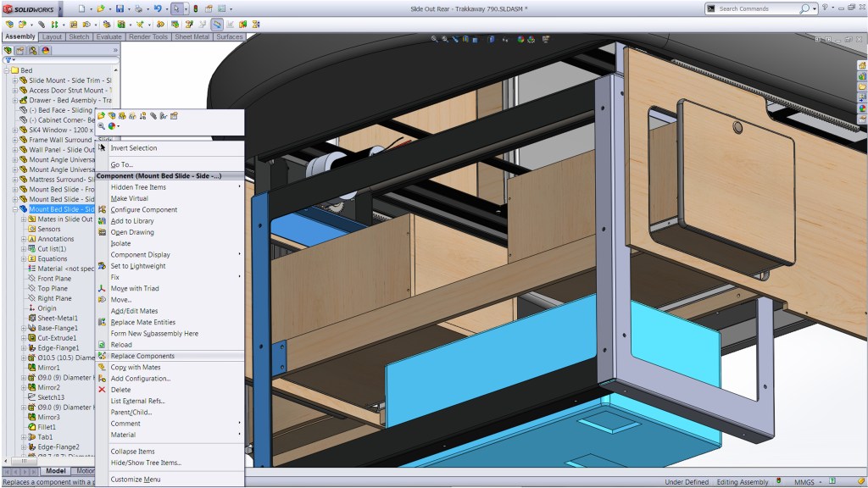Expand the Mates in Slide Out node
868x488 pixels.
(24, 219)
